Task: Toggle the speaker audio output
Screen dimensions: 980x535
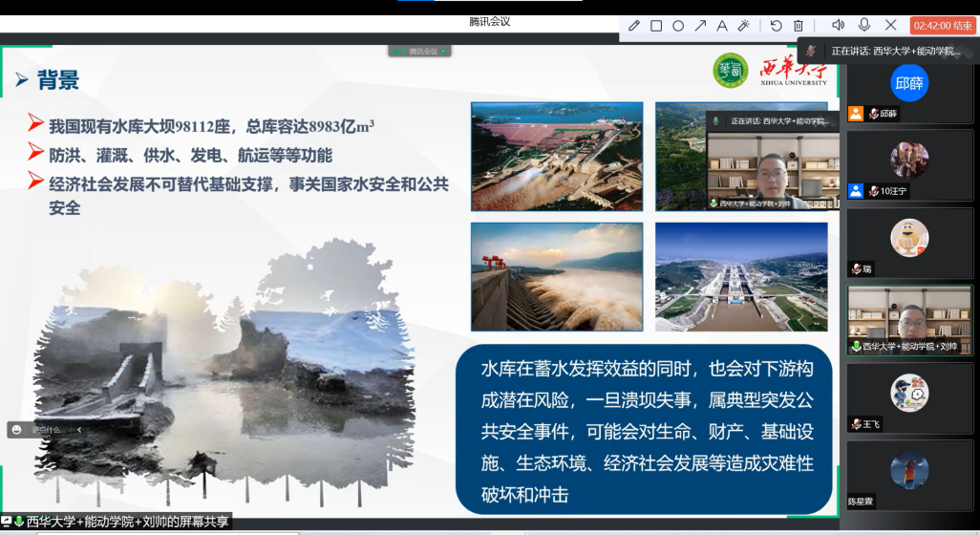Action: click(x=838, y=25)
